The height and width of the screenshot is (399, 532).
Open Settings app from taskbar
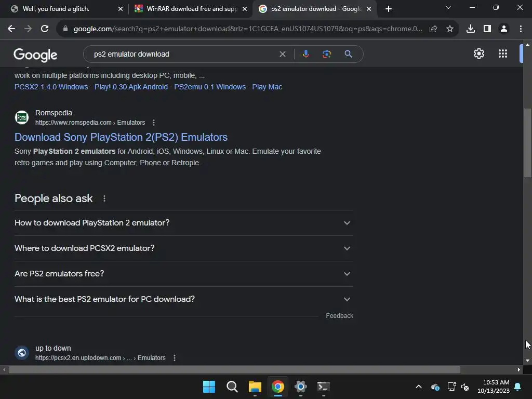coord(301,387)
